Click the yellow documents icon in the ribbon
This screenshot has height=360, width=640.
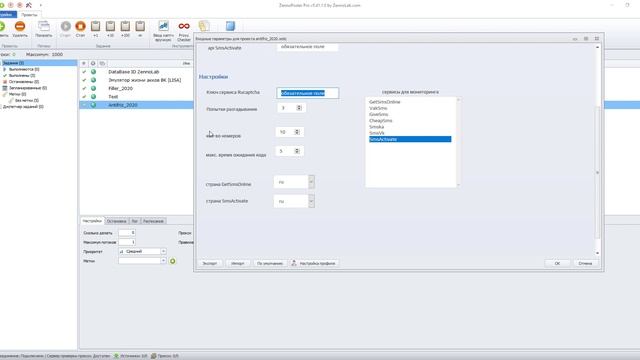click(x=204, y=26)
